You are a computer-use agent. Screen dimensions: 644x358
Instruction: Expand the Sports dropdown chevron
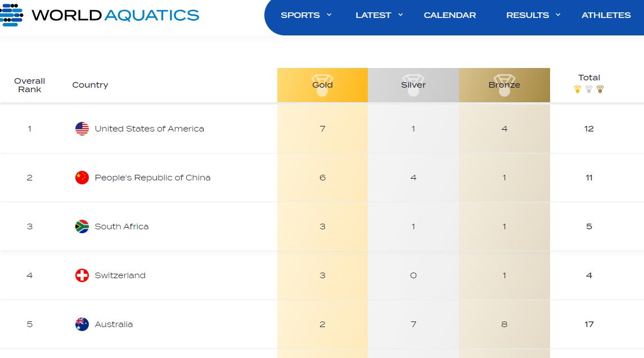point(329,15)
